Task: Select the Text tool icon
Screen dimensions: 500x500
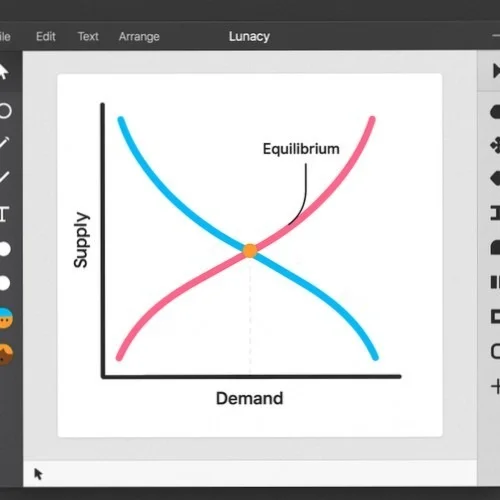Action: (3, 214)
